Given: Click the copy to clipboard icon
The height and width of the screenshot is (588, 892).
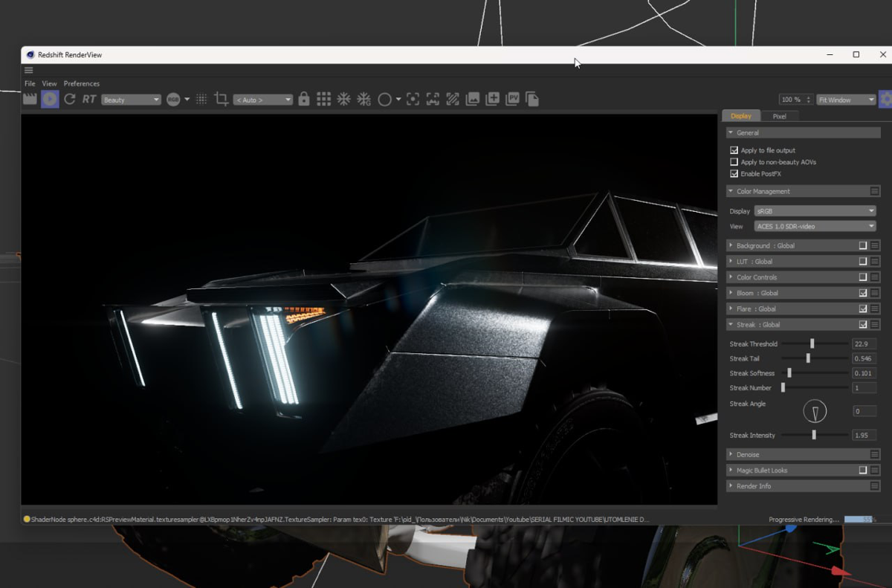Looking at the screenshot, I should coord(532,99).
